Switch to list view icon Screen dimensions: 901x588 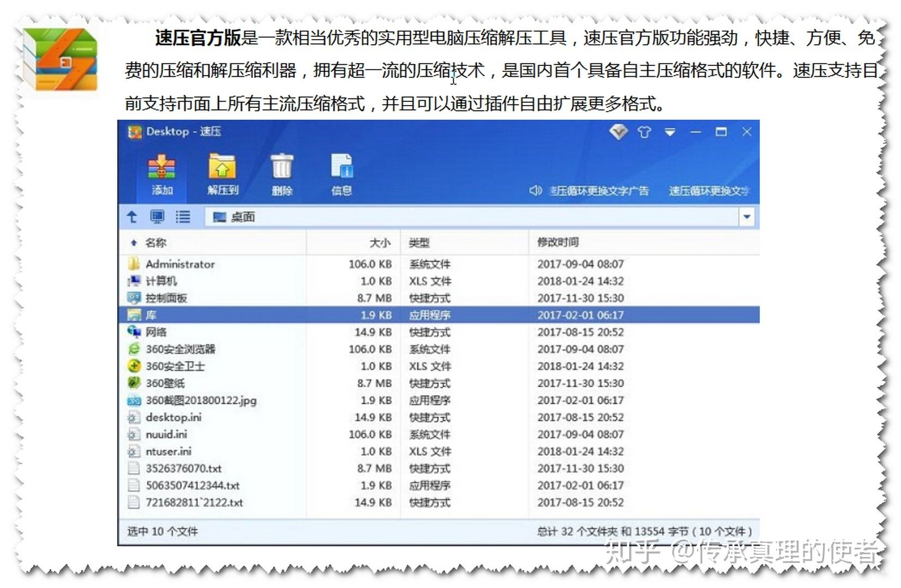182,217
